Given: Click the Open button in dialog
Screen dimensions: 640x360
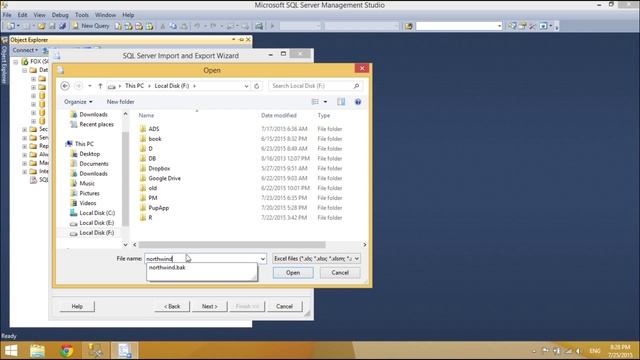Looking at the screenshot, I should click(x=293, y=273).
